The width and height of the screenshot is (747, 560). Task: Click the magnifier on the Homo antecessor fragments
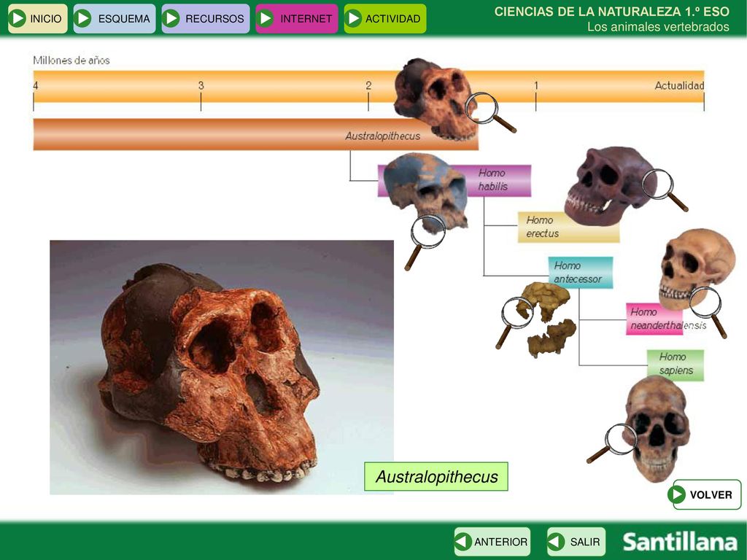tap(514, 322)
